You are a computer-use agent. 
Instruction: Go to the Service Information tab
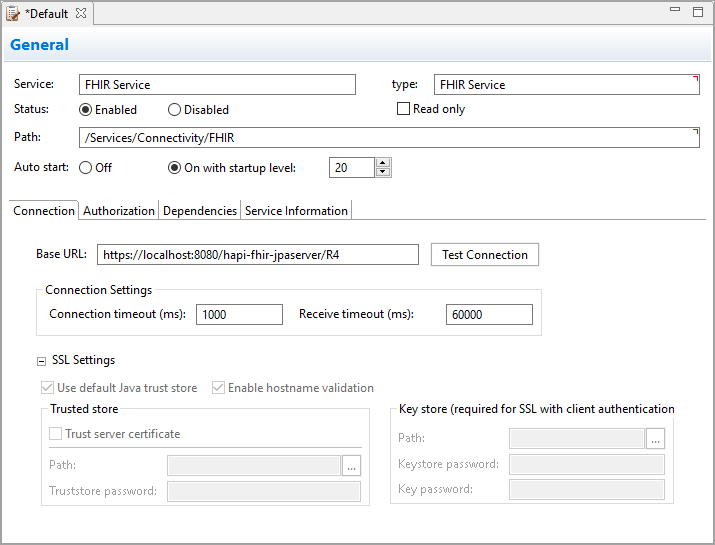point(296,211)
